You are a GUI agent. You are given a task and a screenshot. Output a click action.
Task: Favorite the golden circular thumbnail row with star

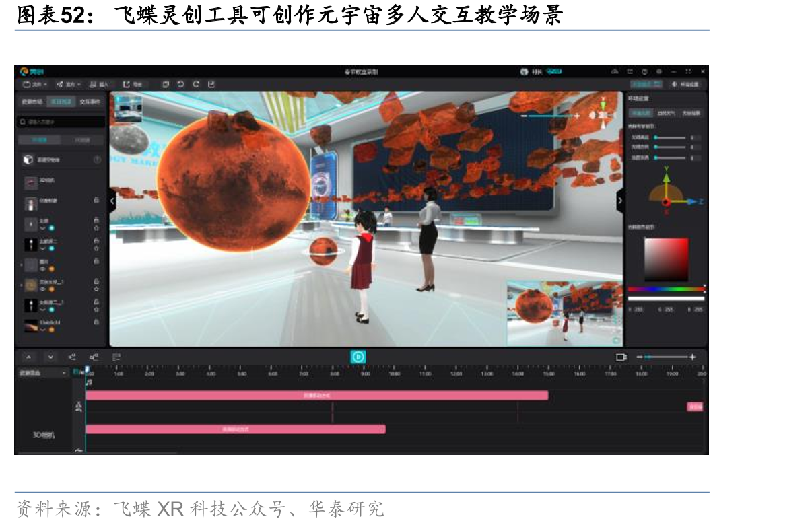pos(97,289)
